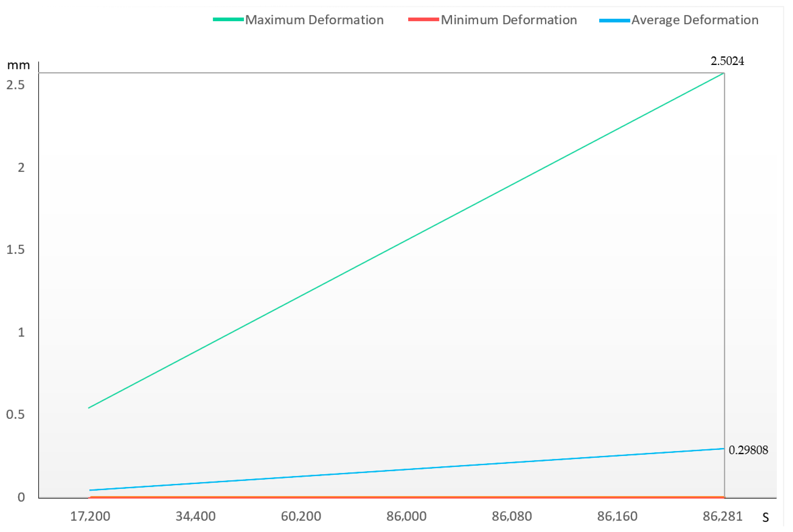793x532 pixels.
Task: Click the 2.5024 data label
Action: 727,61
